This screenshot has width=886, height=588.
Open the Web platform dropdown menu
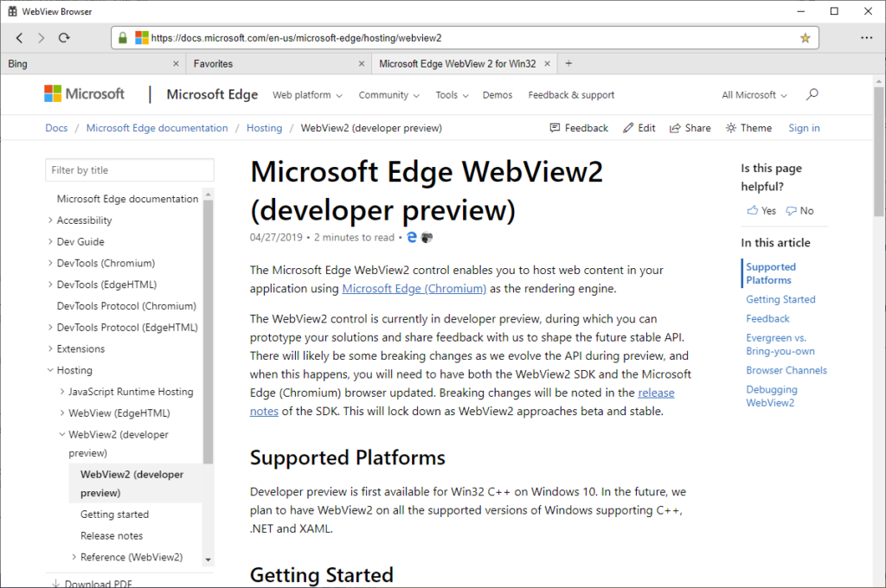[x=307, y=95]
